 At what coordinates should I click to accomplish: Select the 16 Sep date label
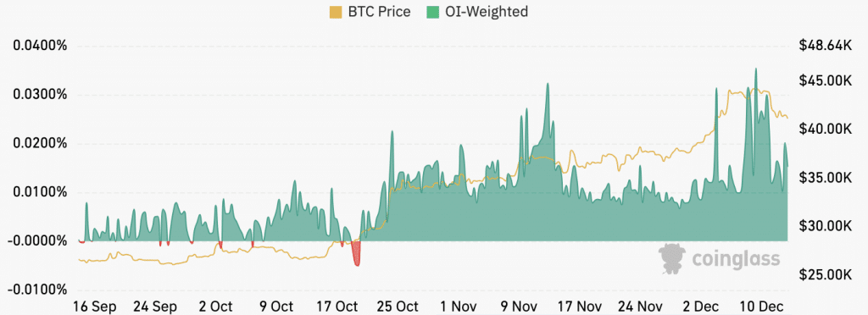[x=95, y=306]
